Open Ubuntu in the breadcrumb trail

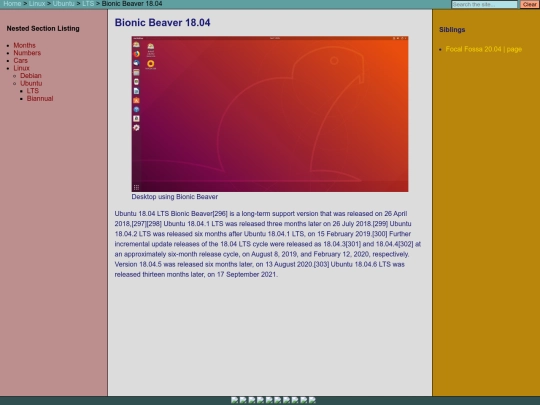pyautogui.click(x=63, y=4)
